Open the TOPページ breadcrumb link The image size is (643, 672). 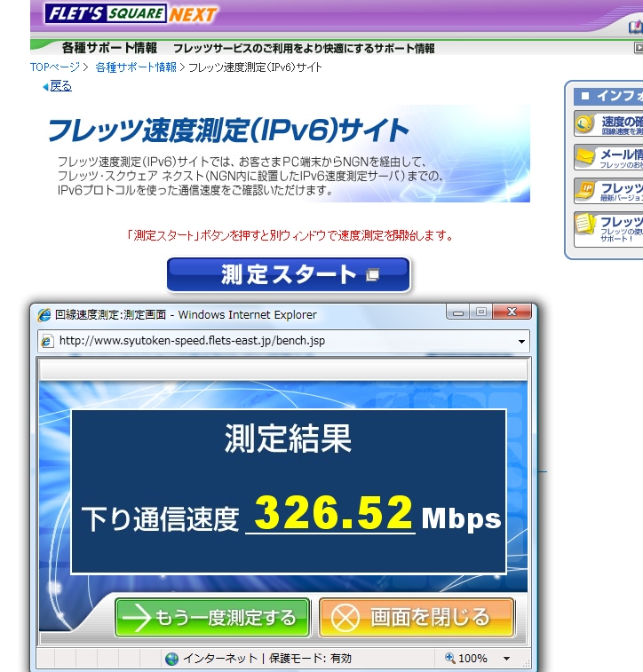pyautogui.click(x=55, y=67)
